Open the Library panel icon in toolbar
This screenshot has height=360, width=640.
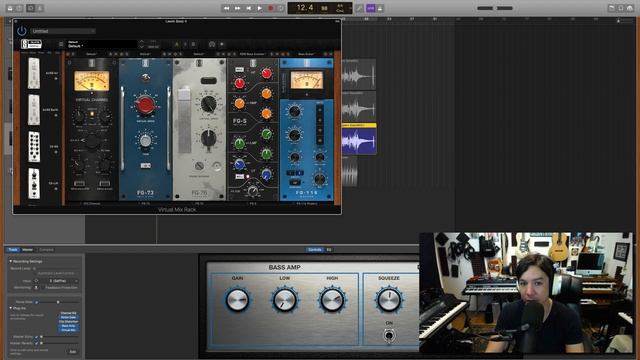click(x=10, y=8)
